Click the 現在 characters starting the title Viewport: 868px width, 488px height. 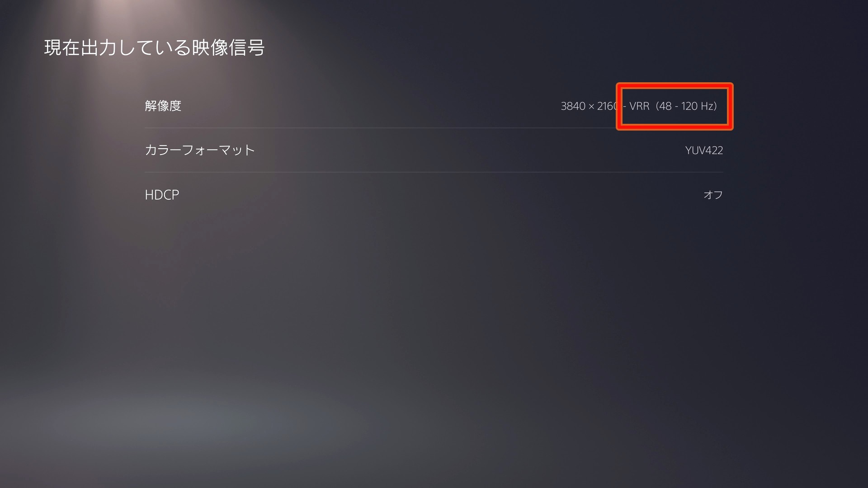tap(62, 48)
